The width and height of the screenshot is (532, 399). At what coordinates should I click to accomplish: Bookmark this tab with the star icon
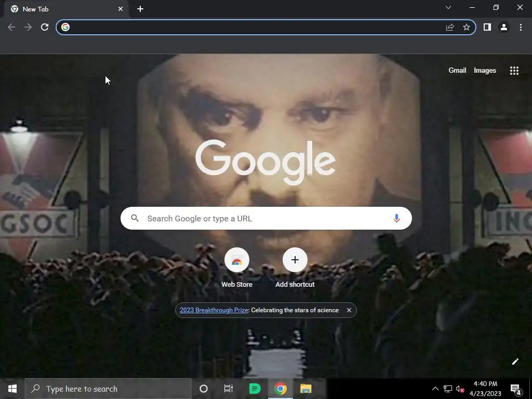click(467, 27)
